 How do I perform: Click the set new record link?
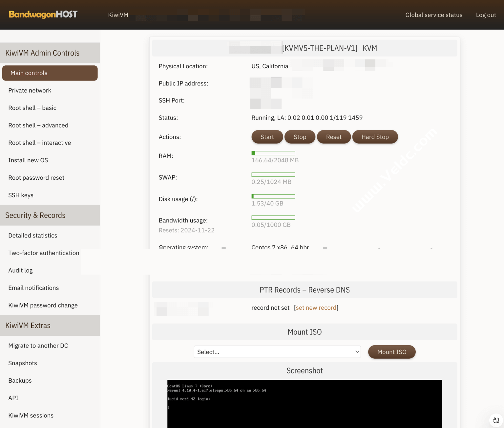[x=316, y=308]
